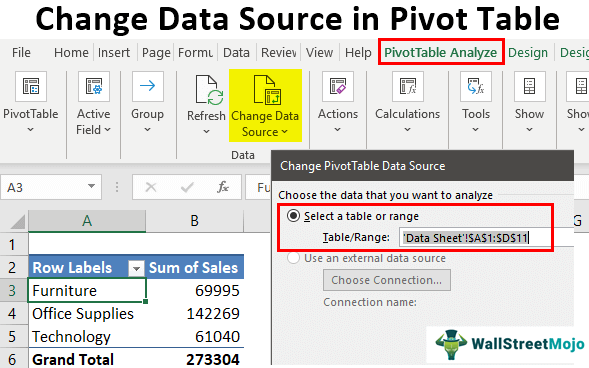Viewport: 589px width, 368px height.
Task: Select row 3 header
Action: (14, 290)
